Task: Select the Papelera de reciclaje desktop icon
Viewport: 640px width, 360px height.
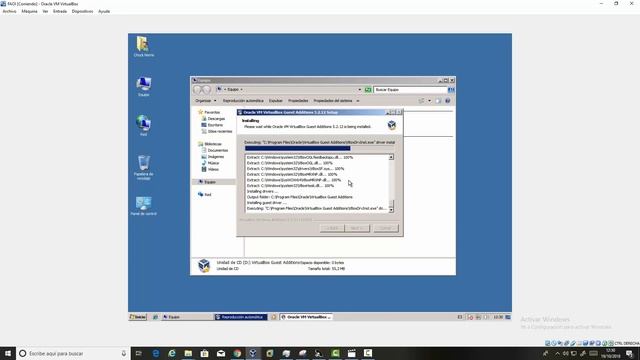Action: (x=143, y=167)
